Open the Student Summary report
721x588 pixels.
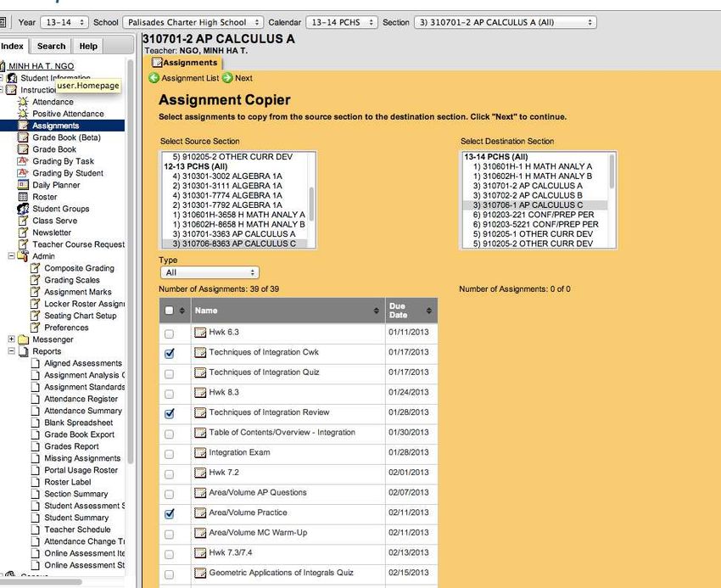coord(76,518)
